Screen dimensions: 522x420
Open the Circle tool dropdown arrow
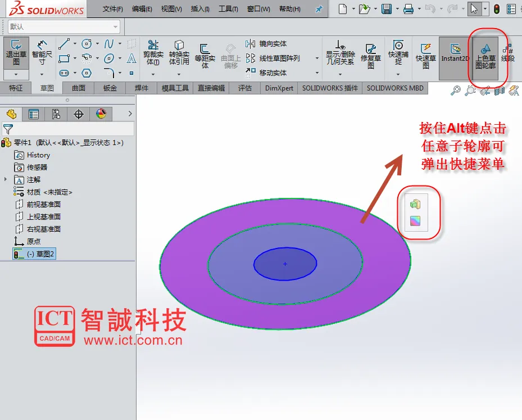[x=97, y=44]
